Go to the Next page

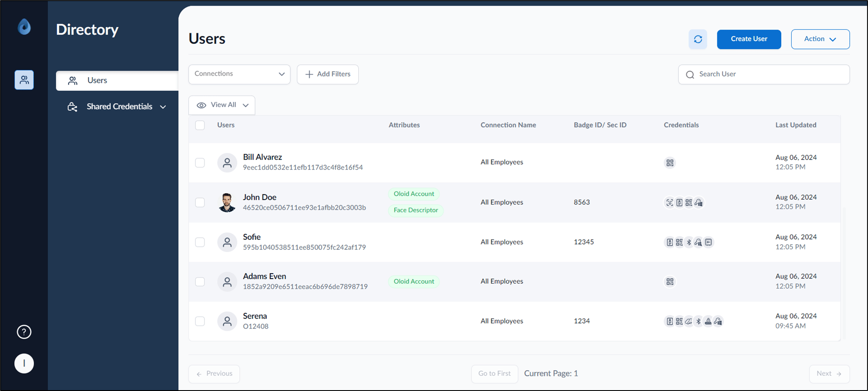point(829,374)
